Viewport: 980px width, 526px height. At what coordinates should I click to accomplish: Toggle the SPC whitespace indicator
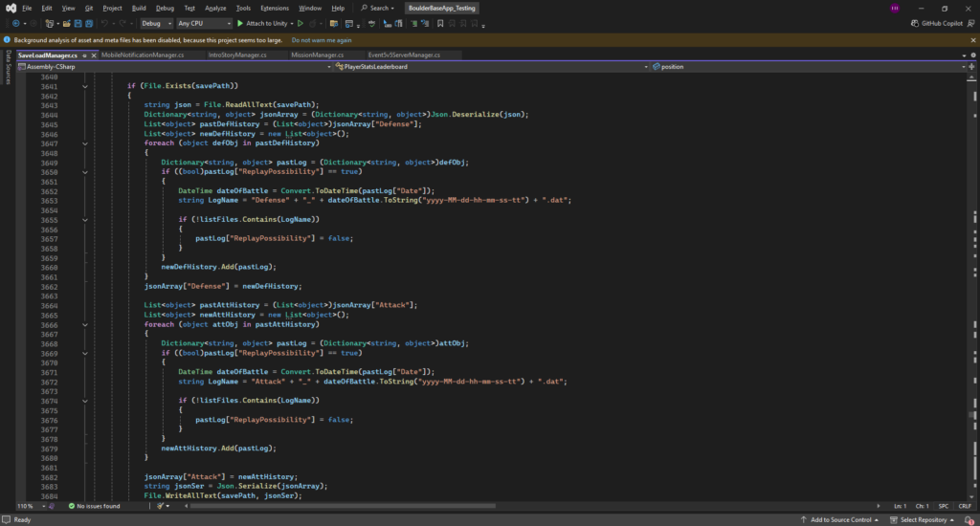tap(943, 506)
